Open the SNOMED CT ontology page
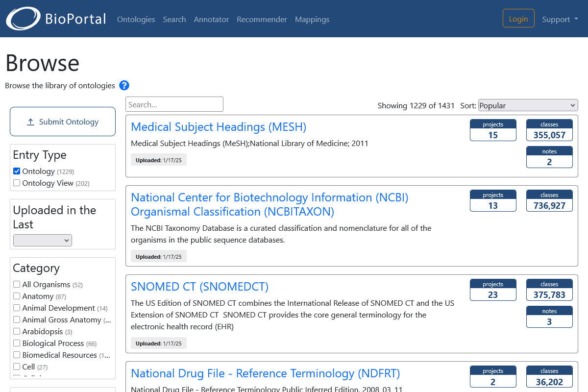Viewport: 588px width, 392px height. (199, 286)
